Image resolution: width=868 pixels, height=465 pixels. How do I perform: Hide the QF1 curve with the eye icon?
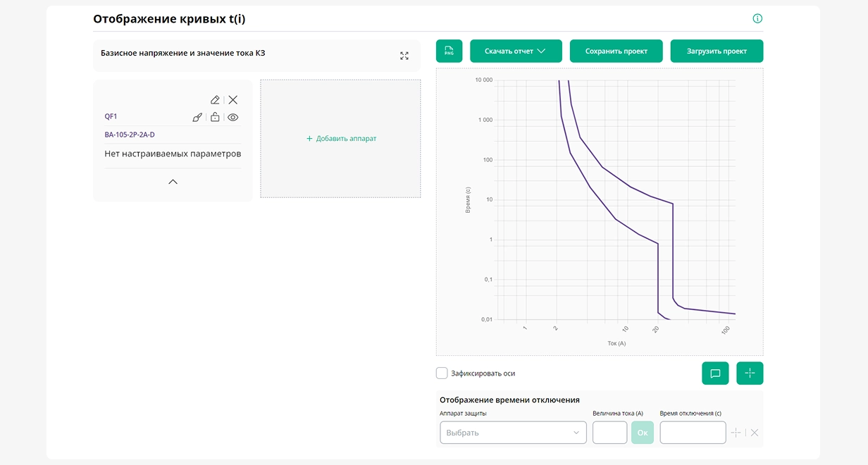[233, 118]
